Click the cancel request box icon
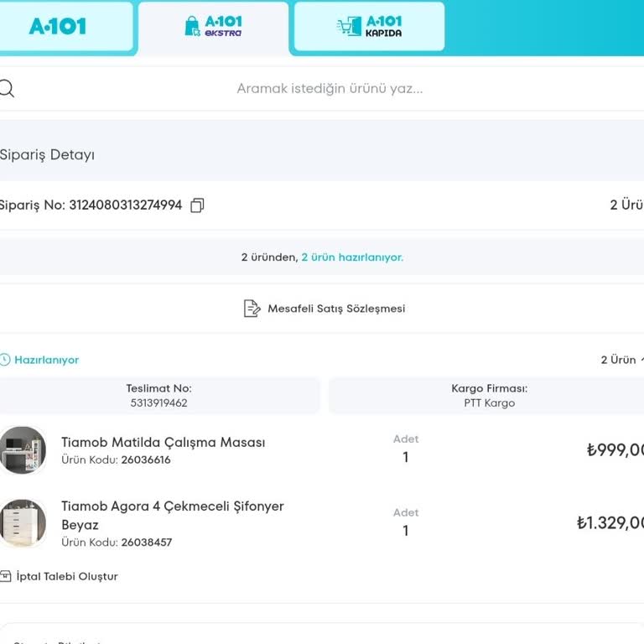This screenshot has width=644, height=644. (5, 576)
